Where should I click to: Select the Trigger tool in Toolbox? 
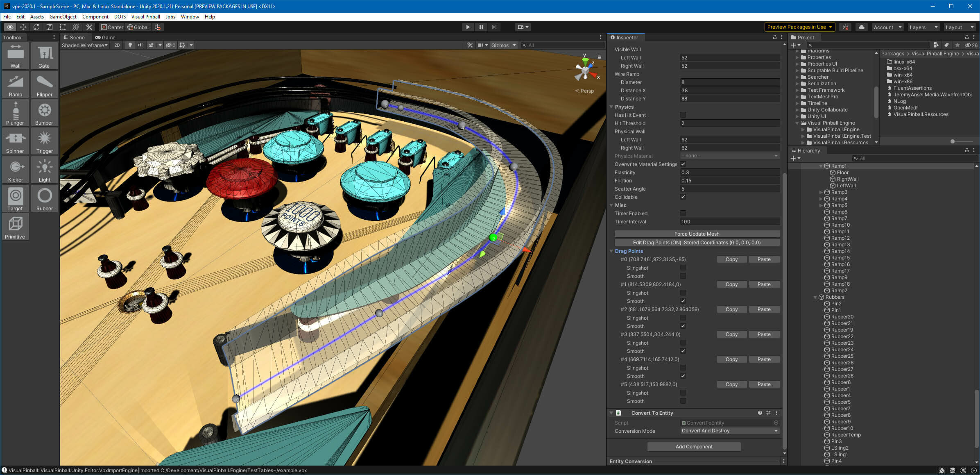(x=44, y=141)
